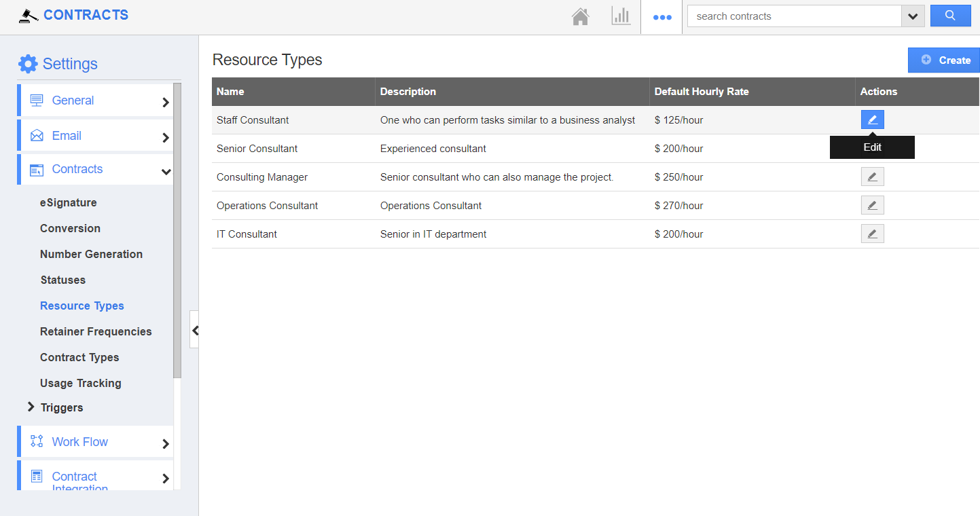Collapse the left sidebar panel handle
The height and width of the screenshot is (516, 980).
(x=195, y=331)
